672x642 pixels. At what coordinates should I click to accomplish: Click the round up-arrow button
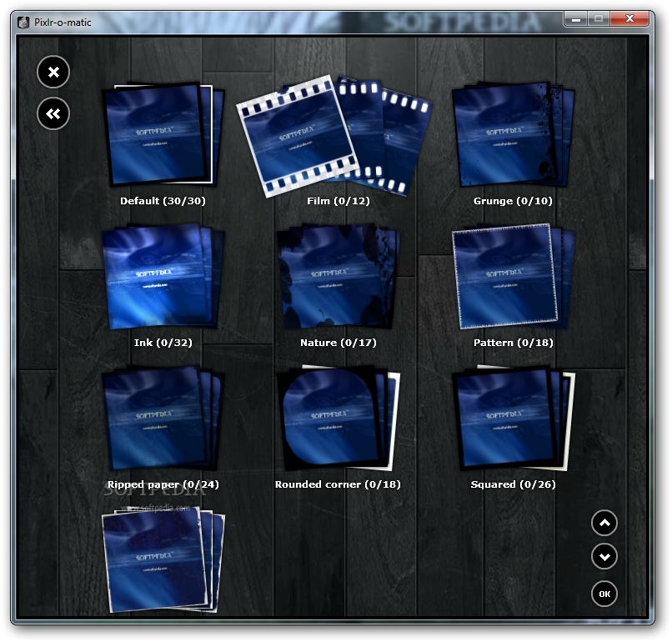604,524
